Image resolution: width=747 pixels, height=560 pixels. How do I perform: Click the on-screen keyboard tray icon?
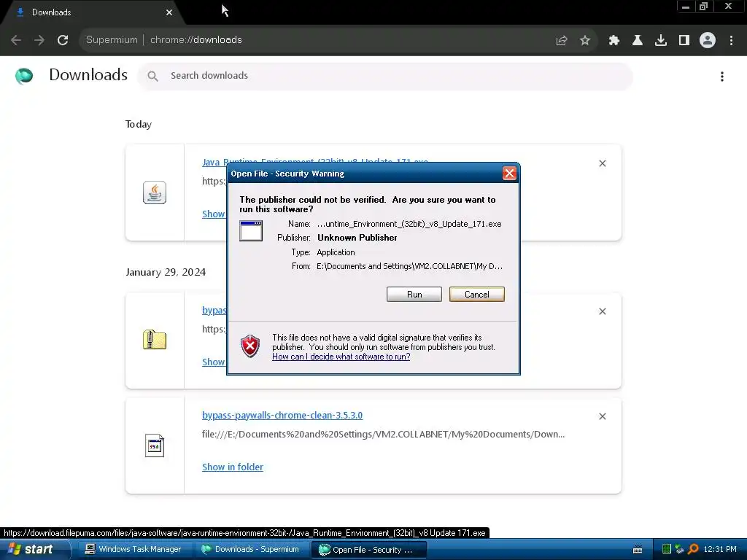[x=638, y=550]
